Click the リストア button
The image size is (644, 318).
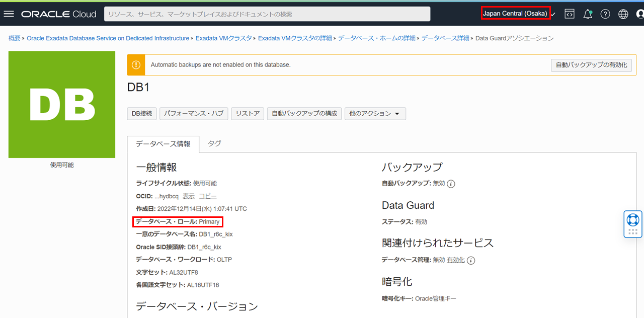pos(248,114)
